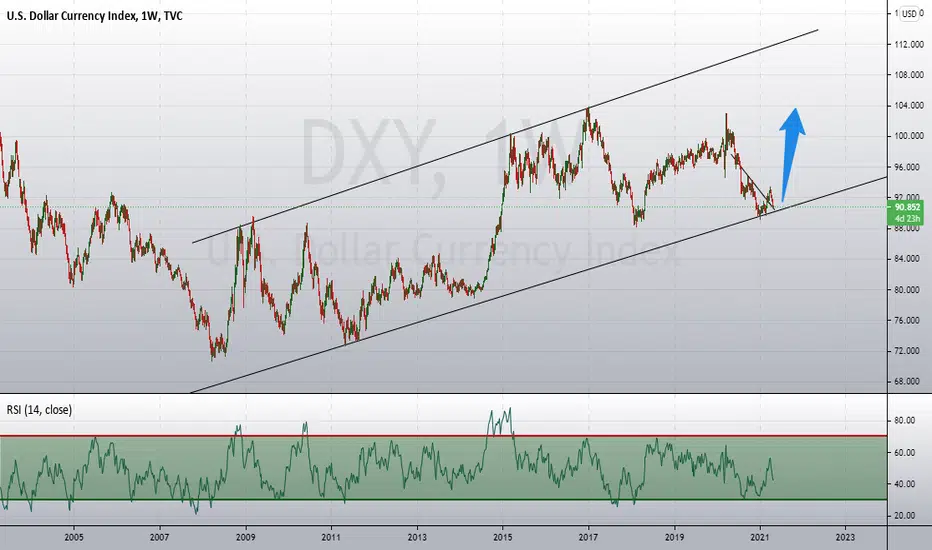Click the 2013 label on the time axis
932x550 pixels.
click(417, 537)
